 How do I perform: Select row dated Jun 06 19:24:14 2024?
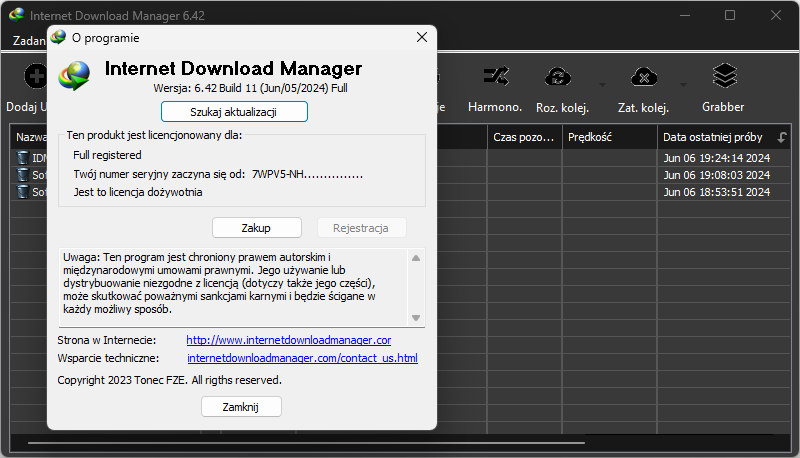click(716, 158)
